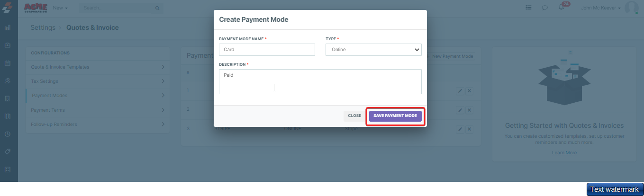Click the briefcase icon in sidebar

click(8, 45)
